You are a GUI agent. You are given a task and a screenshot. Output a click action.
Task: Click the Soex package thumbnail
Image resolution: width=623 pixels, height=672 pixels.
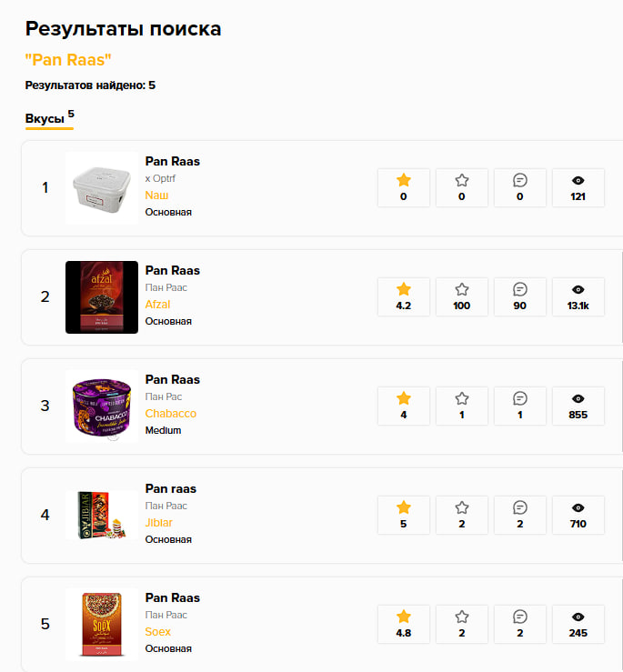(102, 625)
